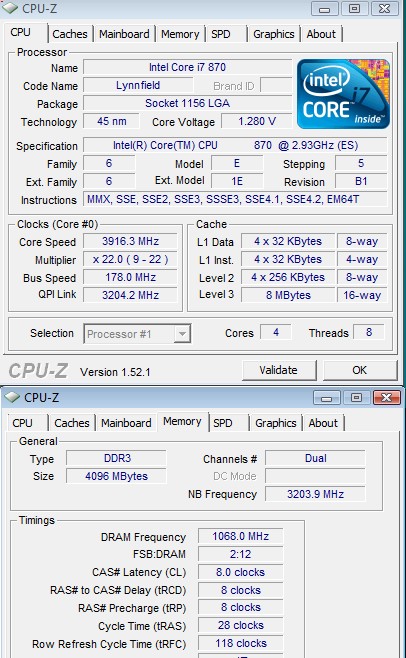The width and height of the screenshot is (406, 658).
Task: Select Graphics tab in top window
Action: [274, 34]
